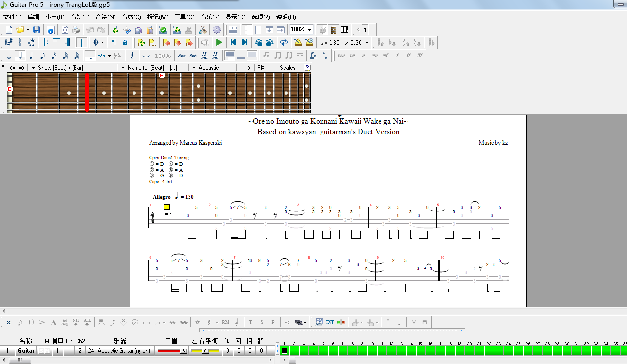Select the half note duration
The image size is (627, 364).
tap(20, 56)
